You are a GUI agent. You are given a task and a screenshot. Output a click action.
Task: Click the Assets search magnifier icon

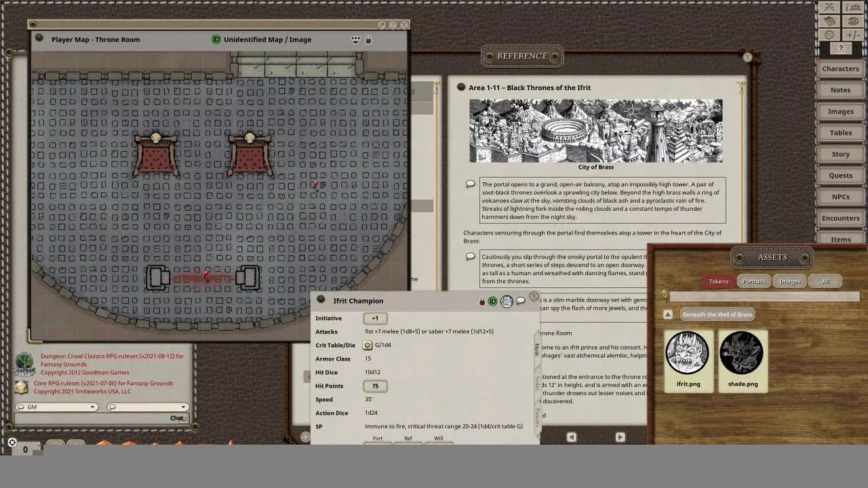665,295
